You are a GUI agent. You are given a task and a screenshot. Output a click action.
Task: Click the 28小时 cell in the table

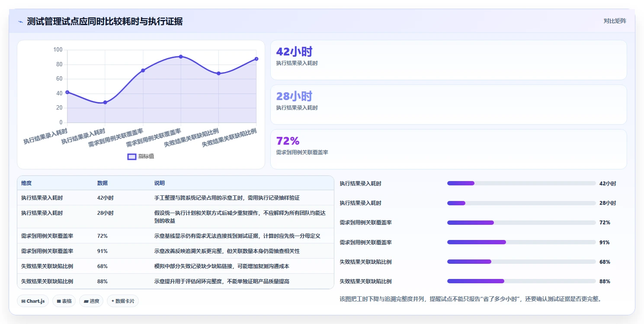[106, 213]
